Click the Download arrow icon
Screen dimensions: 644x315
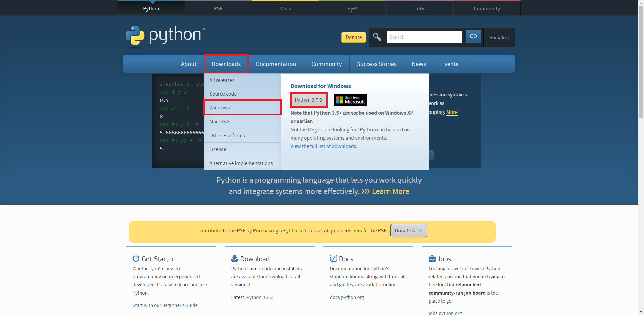[234, 258]
